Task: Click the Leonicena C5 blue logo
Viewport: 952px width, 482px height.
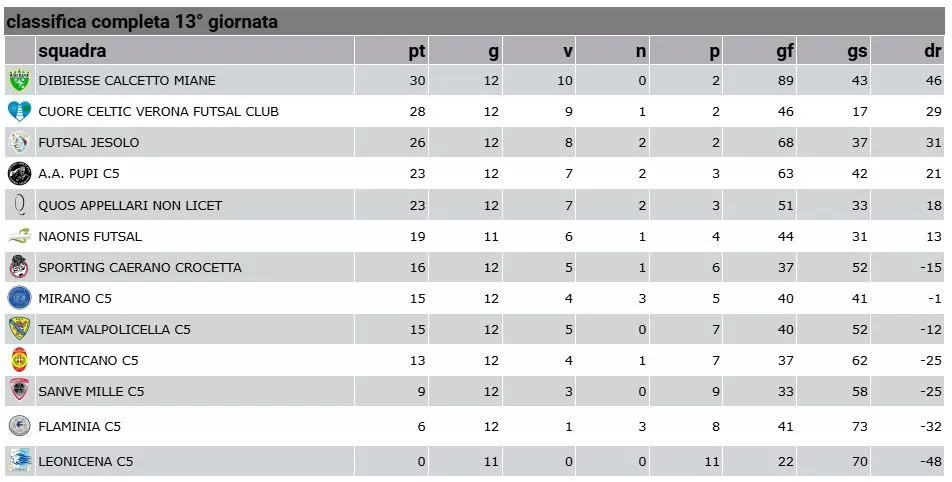Action: click(x=19, y=461)
